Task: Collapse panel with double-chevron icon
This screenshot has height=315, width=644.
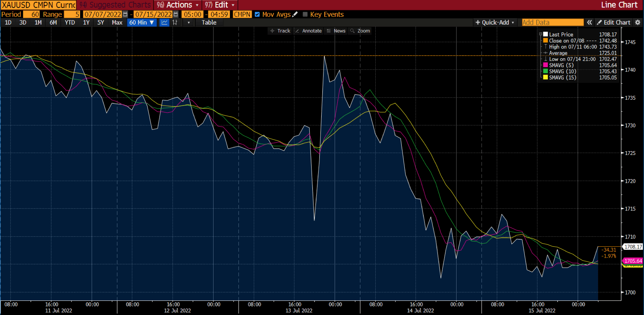Action: (x=589, y=22)
